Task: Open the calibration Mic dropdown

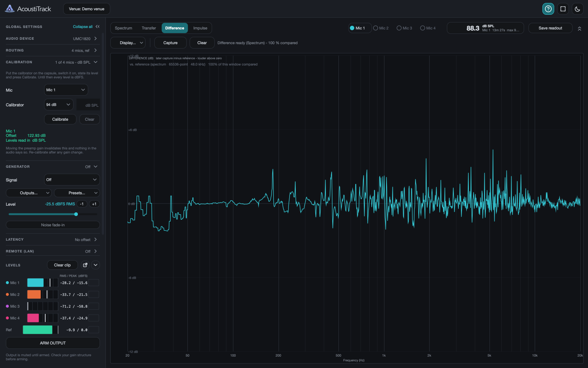Action: coord(66,90)
